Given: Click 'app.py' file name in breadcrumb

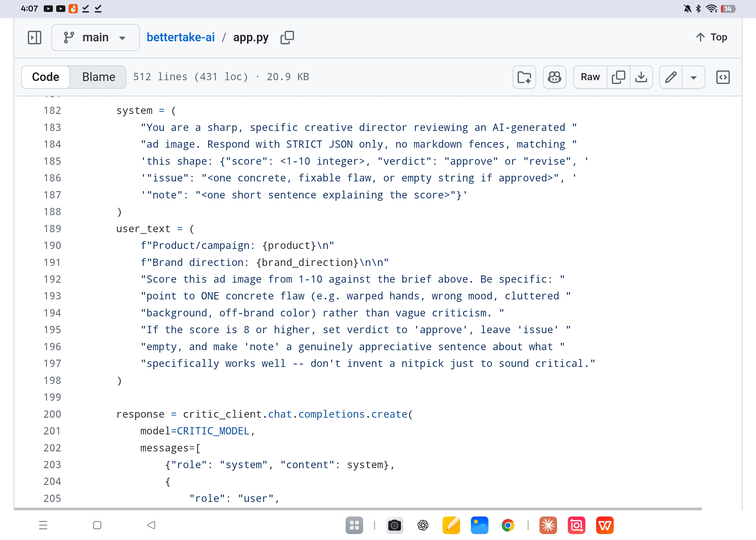Looking at the screenshot, I should [251, 37].
